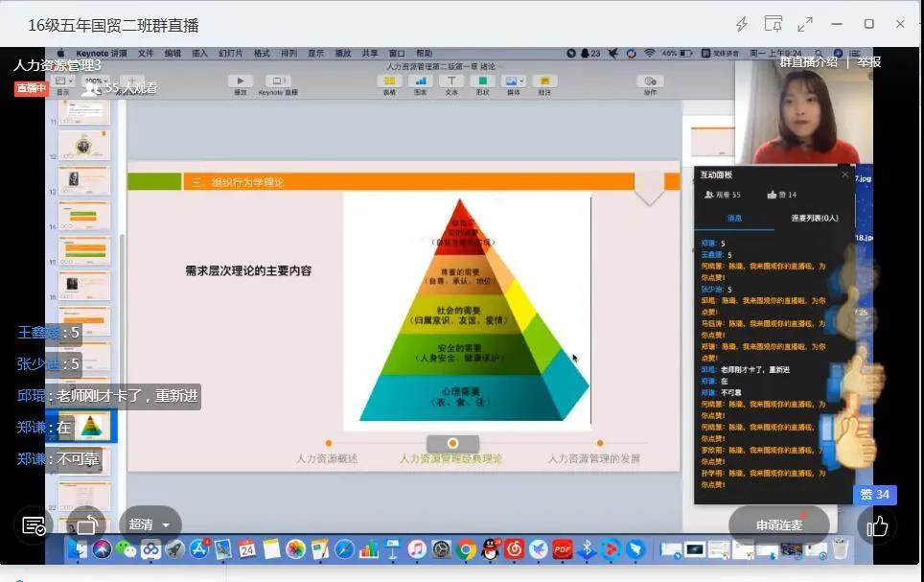Click the Chrome icon in the dock
The image size is (924, 582).
click(466, 549)
